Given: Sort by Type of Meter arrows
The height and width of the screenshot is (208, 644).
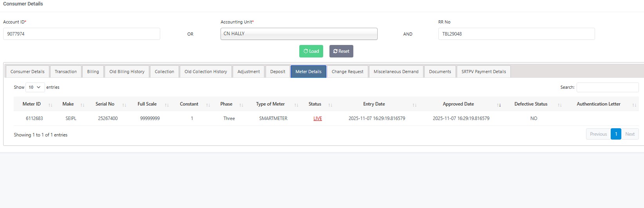Looking at the screenshot, I should tap(296, 105).
